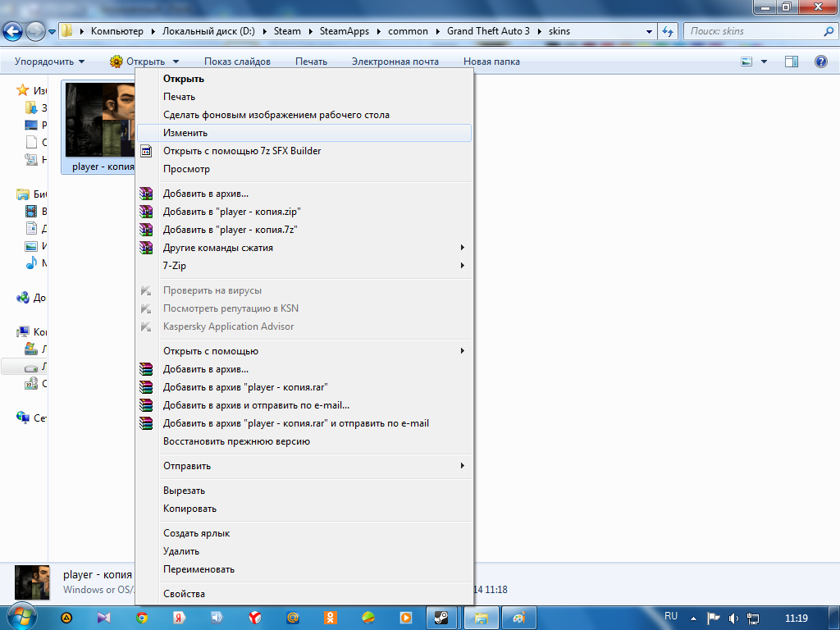Choose Открыть с помощью 7z SFX Builder
This screenshot has height=630, width=840.
coord(304,151)
